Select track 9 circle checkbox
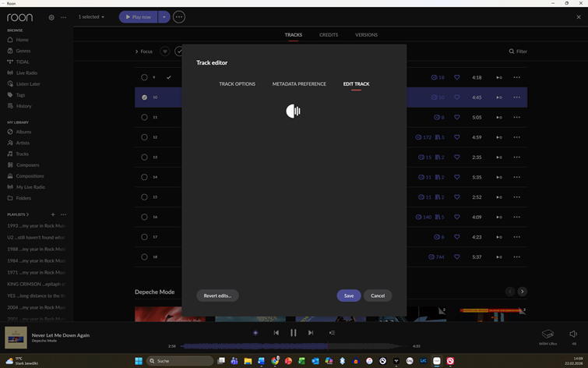 pos(144,77)
